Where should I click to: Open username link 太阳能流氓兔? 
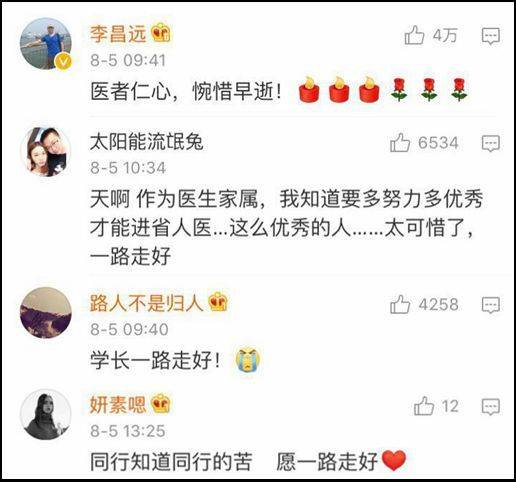[x=147, y=142]
